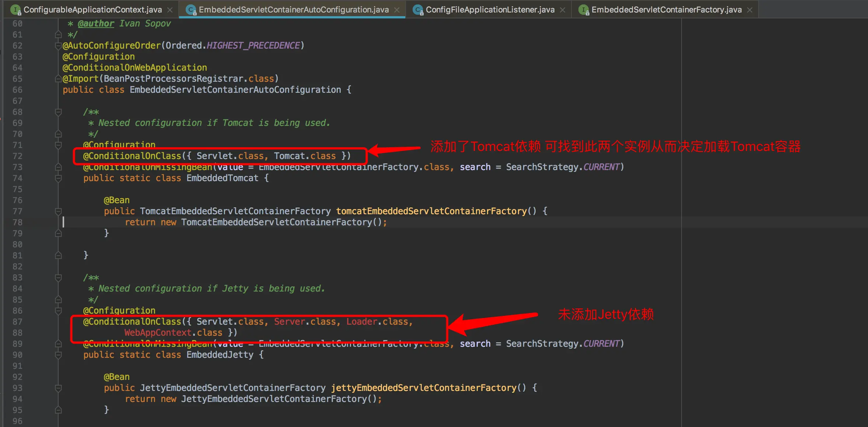The image size is (868, 427).
Task: Close the EmbeddedServletContainerFactory.java tab
Action: click(750, 10)
